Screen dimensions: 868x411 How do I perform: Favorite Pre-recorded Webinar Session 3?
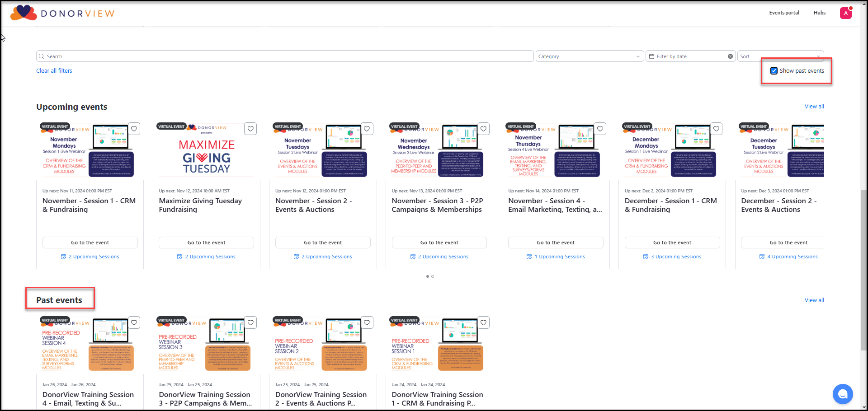[x=250, y=323]
